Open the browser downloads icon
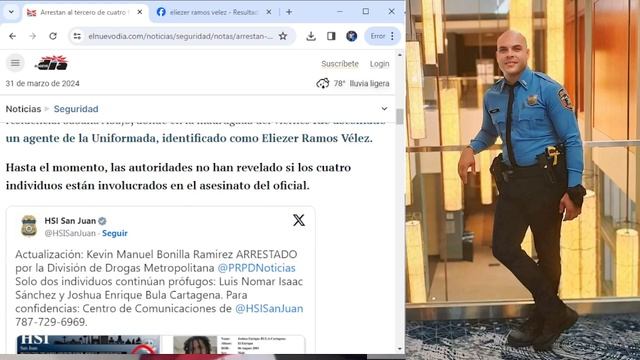The image size is (640, 360). (x=311, y=36)
